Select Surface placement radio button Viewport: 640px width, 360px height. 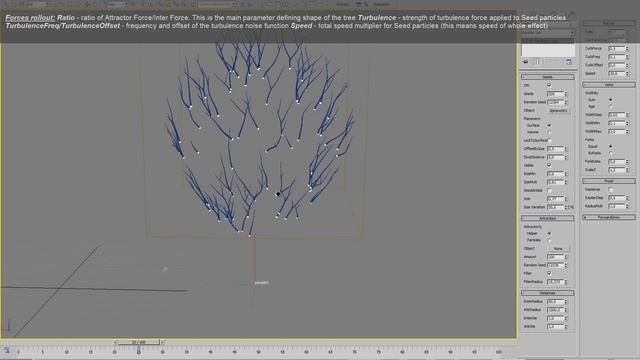pyautogui.click(x=549, y=125)
